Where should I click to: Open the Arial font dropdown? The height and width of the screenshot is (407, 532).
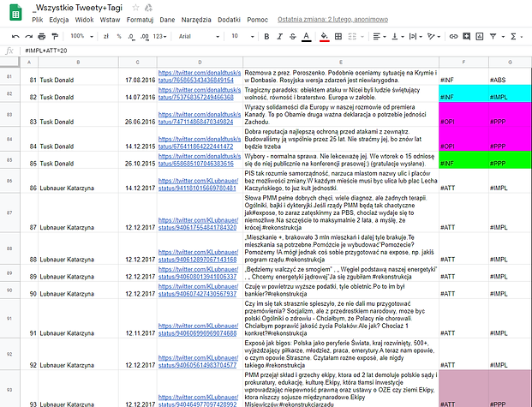click(199, 36)
